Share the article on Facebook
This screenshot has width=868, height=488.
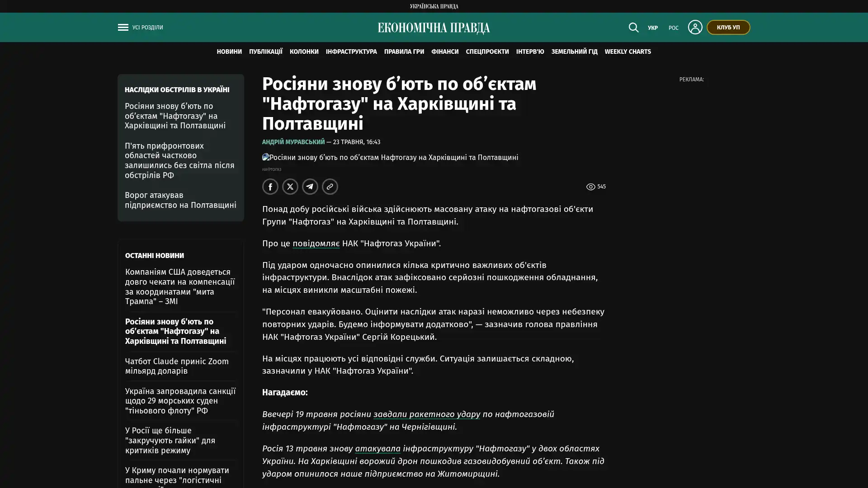point(270,187)
